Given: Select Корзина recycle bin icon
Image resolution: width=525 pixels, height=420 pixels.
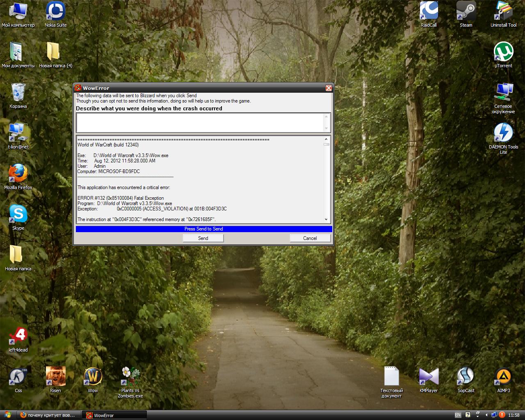Looking at the screenshot, I should (x=18, y=96).
